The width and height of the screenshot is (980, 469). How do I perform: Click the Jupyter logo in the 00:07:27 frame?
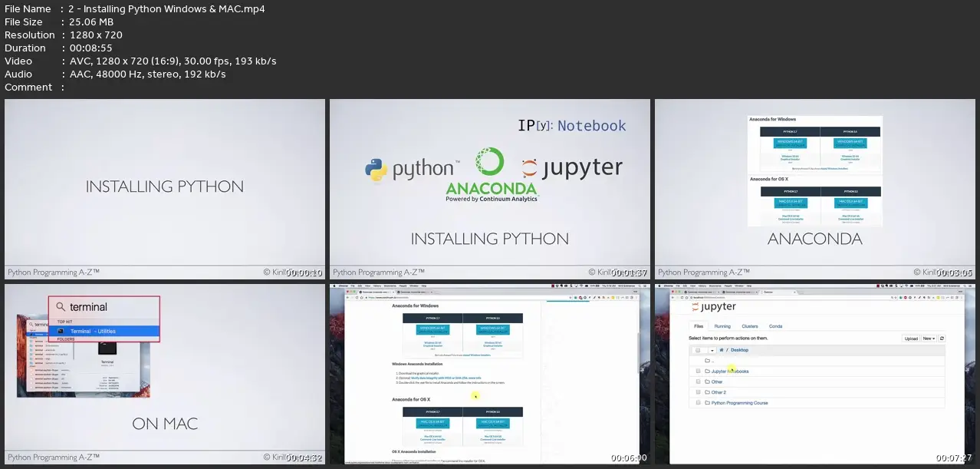click(x=714, y=306)
